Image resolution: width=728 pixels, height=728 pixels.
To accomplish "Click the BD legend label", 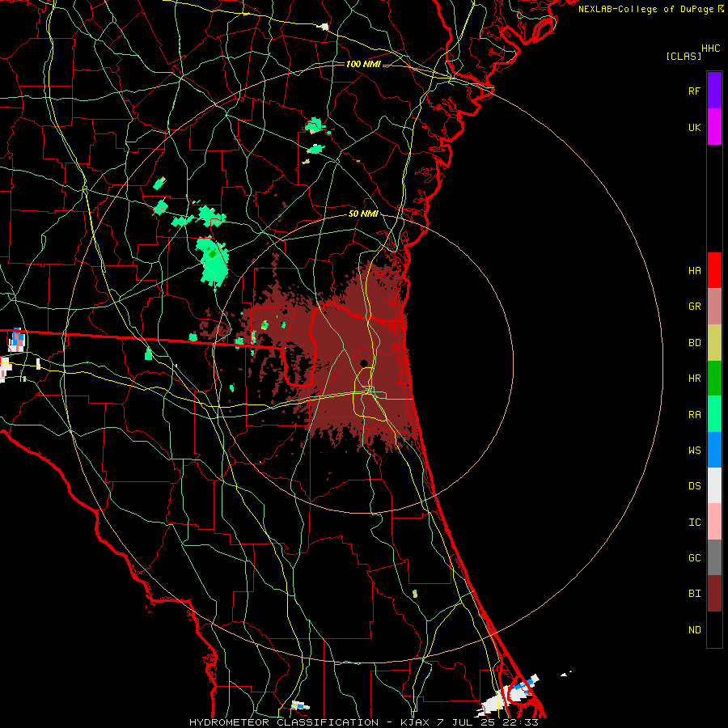I will 695,343.
